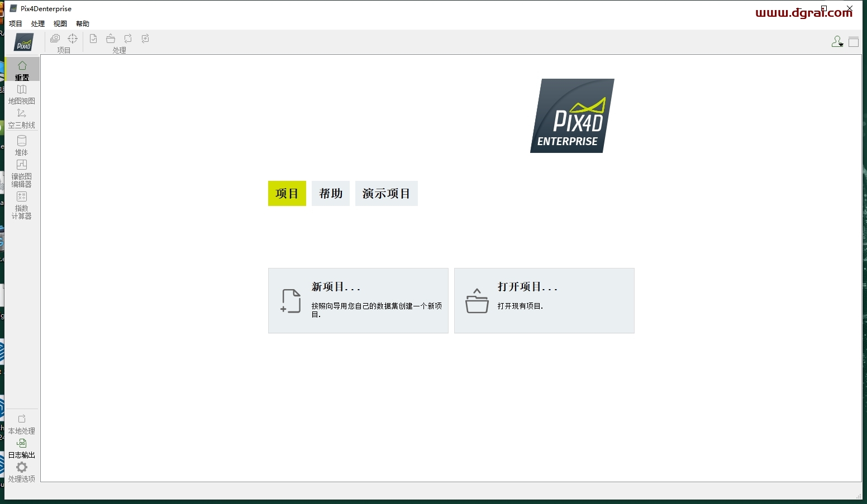Click the panel layout icon at top right

click(854, 42)
